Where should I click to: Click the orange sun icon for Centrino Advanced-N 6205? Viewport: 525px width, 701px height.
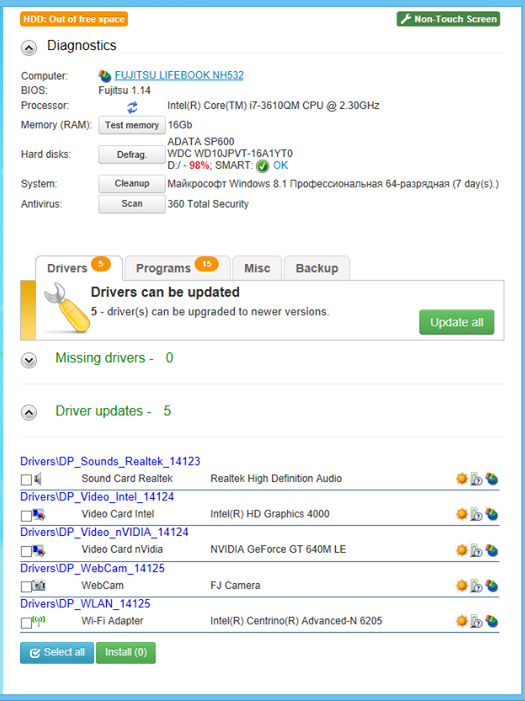461,621
